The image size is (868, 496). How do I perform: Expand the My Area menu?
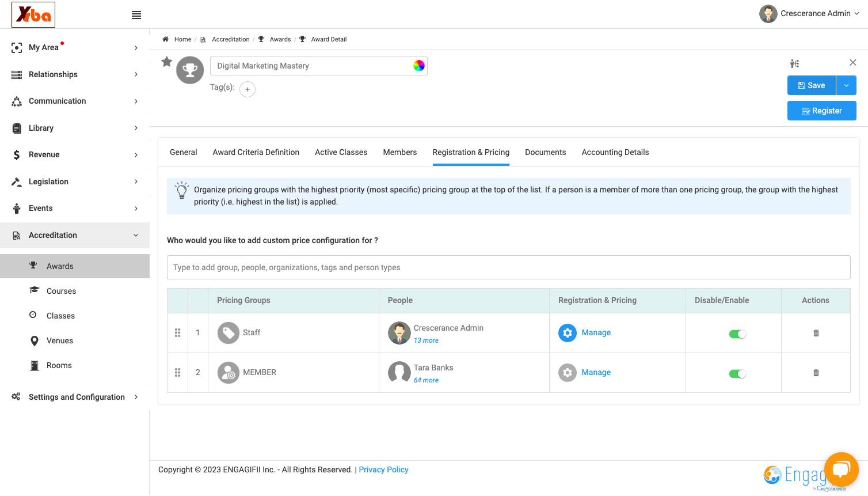[x=75, y=47]
